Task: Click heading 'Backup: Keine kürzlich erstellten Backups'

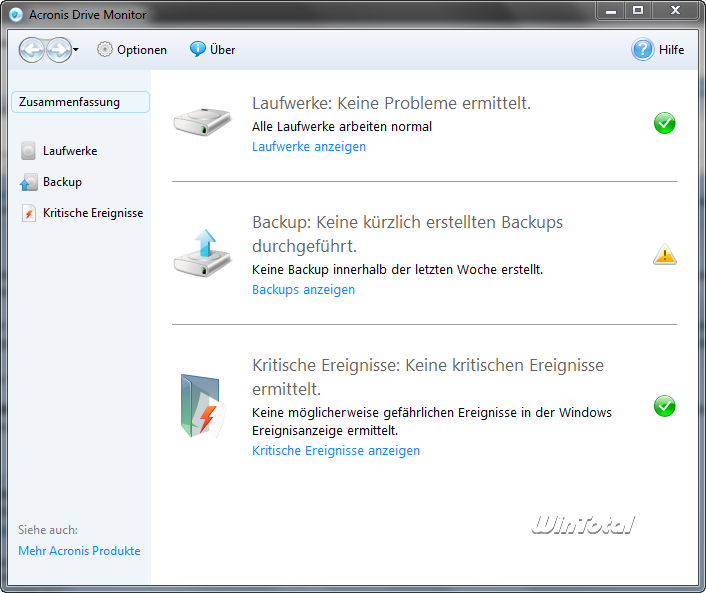Action: tap(407, 222)
